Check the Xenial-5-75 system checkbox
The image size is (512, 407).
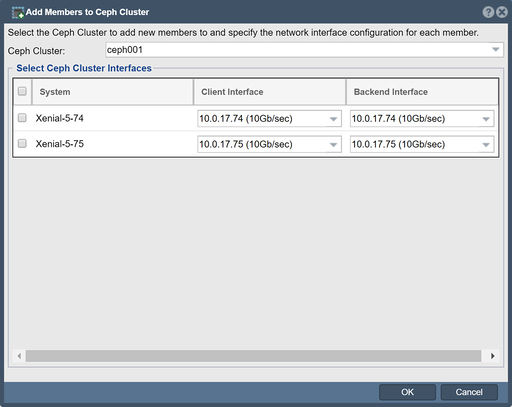pos(22,144)
